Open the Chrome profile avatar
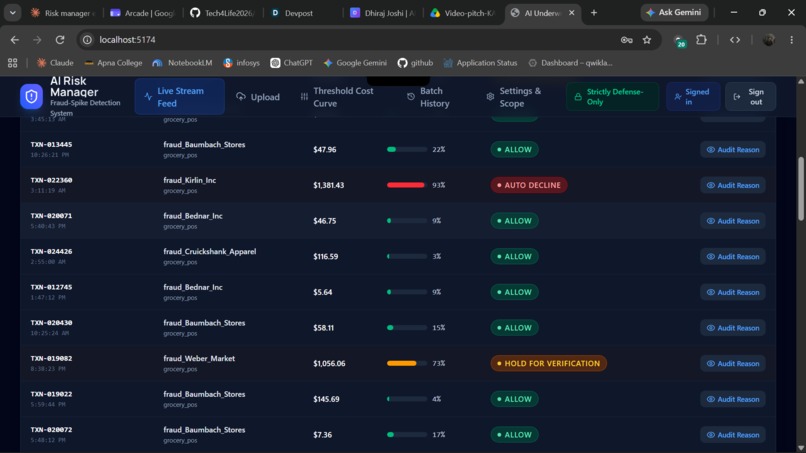The height and width of the screenshot is (453, 806). [768, 40]
